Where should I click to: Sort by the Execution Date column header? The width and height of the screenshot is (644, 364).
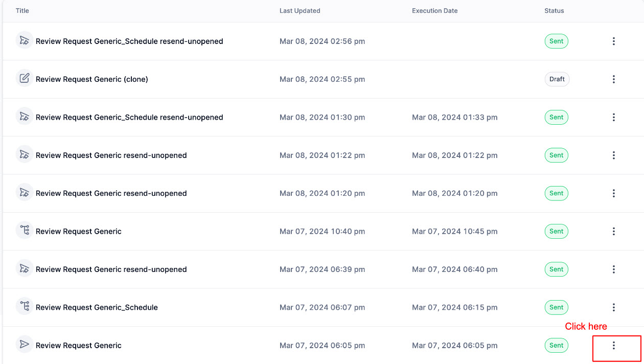click(435, 11)
